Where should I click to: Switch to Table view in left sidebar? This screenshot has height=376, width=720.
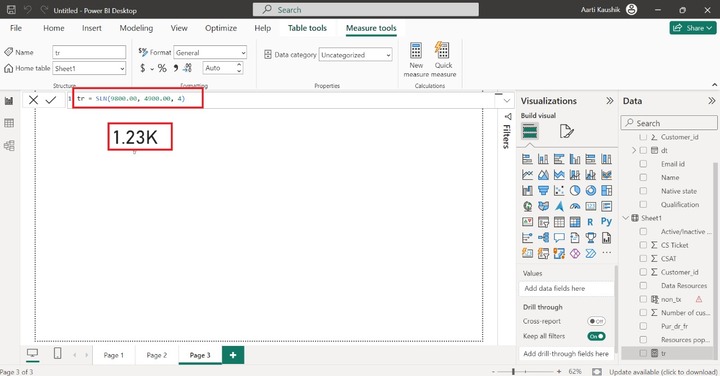9,123
